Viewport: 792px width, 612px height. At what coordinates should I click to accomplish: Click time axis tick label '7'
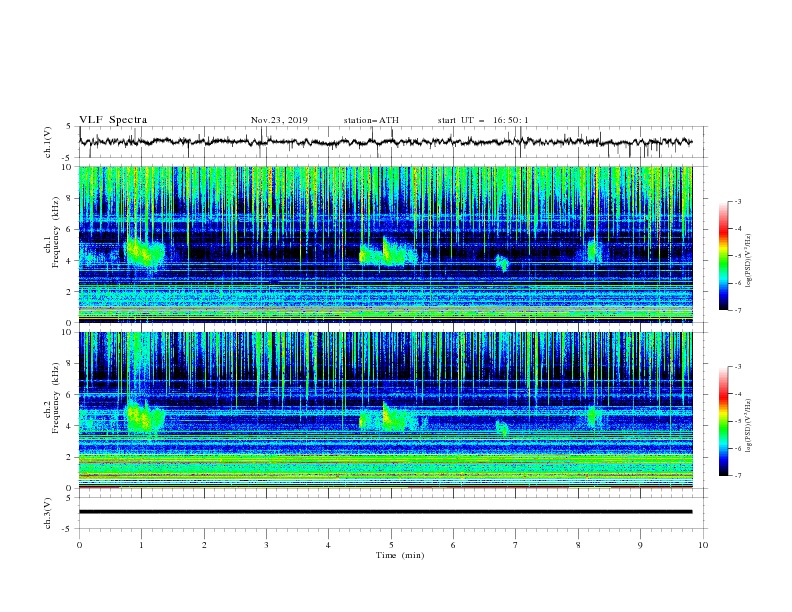click(x=516, y=545)
